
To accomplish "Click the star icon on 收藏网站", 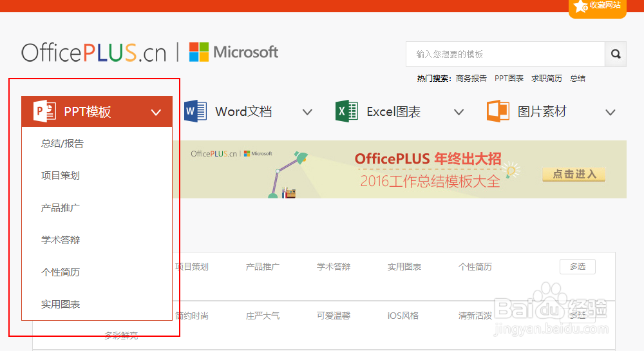I will pos(581,6).
